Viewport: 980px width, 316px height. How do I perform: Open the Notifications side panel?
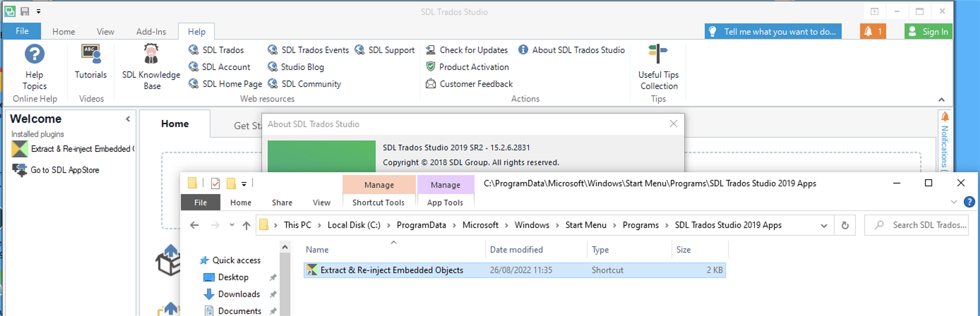945,141
